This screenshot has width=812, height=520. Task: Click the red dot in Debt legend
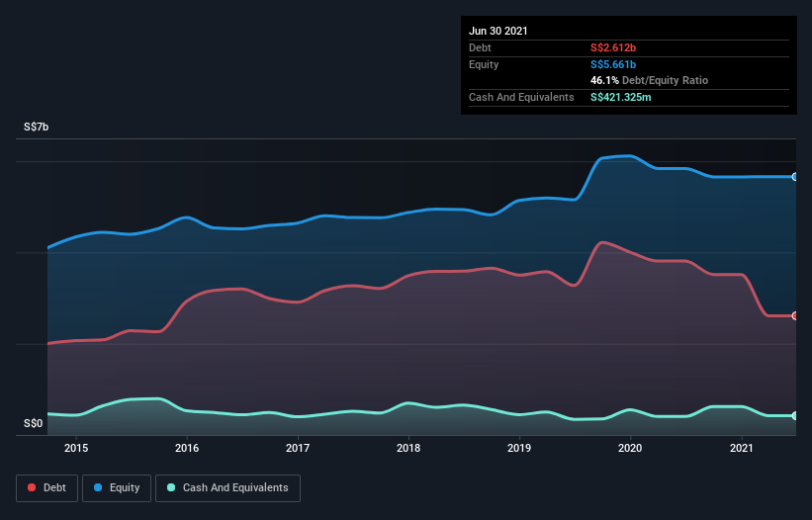pyautogui.click(x=33, y=487)
